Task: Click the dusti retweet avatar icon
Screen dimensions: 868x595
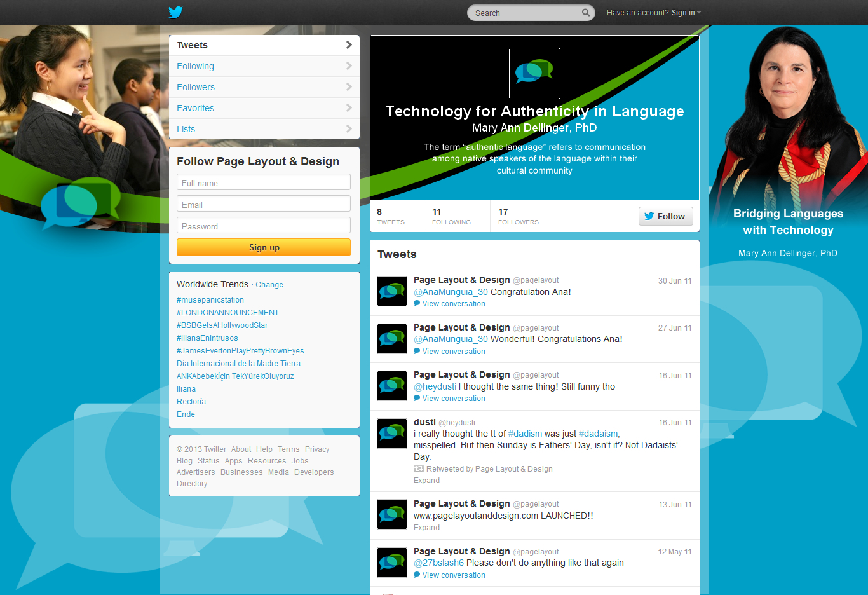Action: [392, 434]
